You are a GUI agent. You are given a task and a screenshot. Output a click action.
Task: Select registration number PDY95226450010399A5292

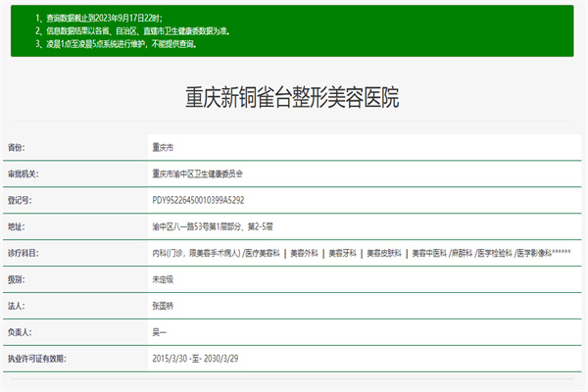198,200
